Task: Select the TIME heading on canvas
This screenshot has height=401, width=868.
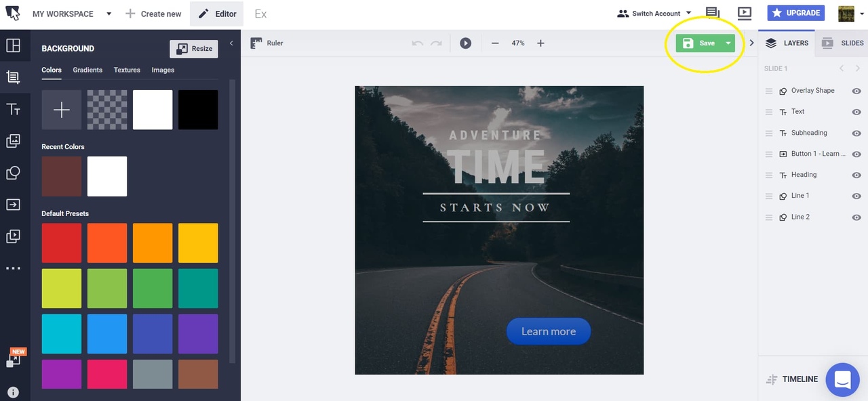Action: tap(496, 166)
